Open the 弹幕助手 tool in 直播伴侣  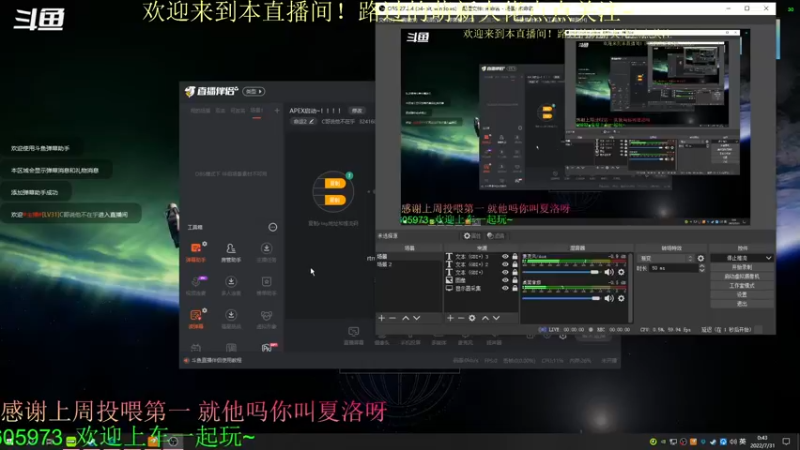(x=195, y=252)
